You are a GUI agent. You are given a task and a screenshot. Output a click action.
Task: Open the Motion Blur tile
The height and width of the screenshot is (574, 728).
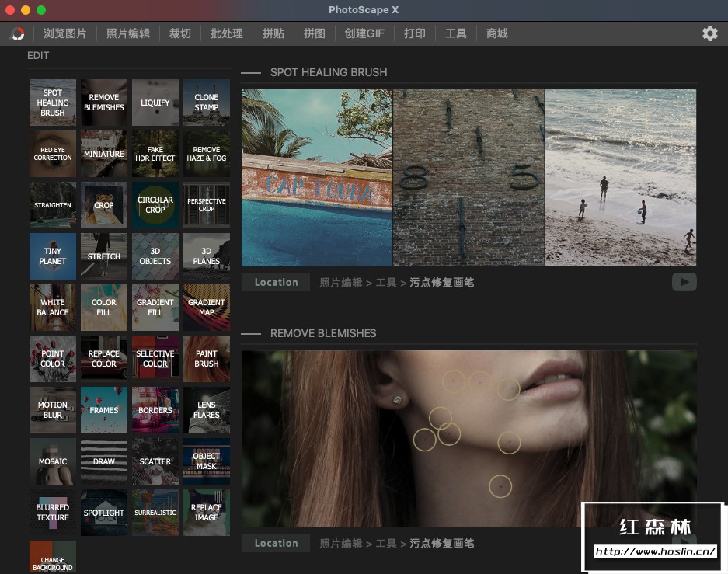(x=53, y=410)
